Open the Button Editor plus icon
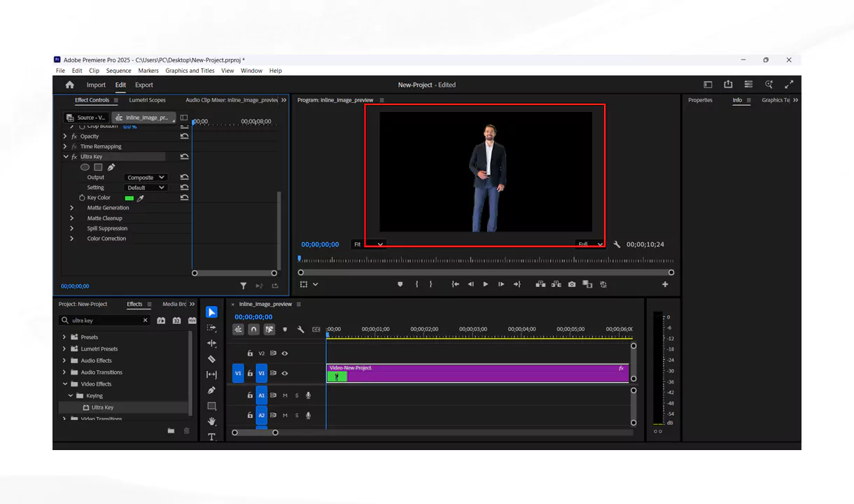Image resolution: width=854 pixels, height=504 pixels. coord(665,284)
